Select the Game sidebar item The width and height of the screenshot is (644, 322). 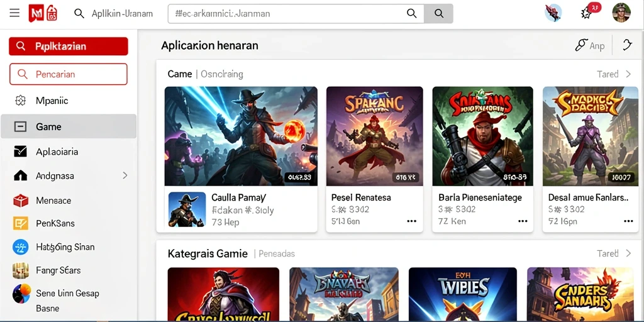69,126
